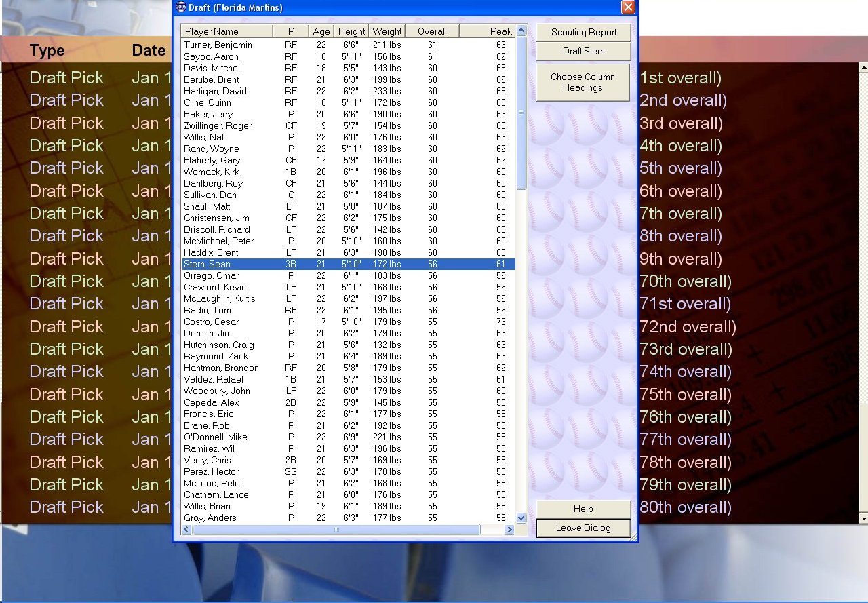Click the Draft dialog title bar icon
This screenshot has width=868, height=603.
180,7
